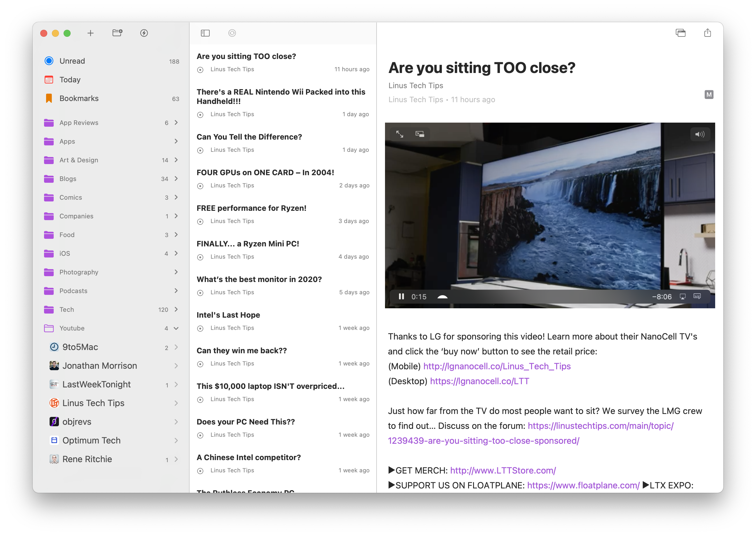Open the LTTStore.com merch link
756x536 pixels.
503,471
